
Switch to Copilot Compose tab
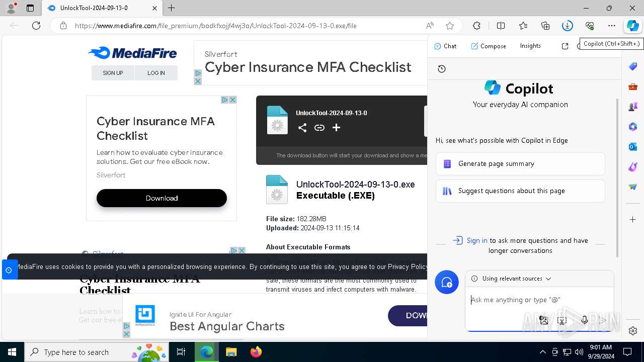(489, 46)
